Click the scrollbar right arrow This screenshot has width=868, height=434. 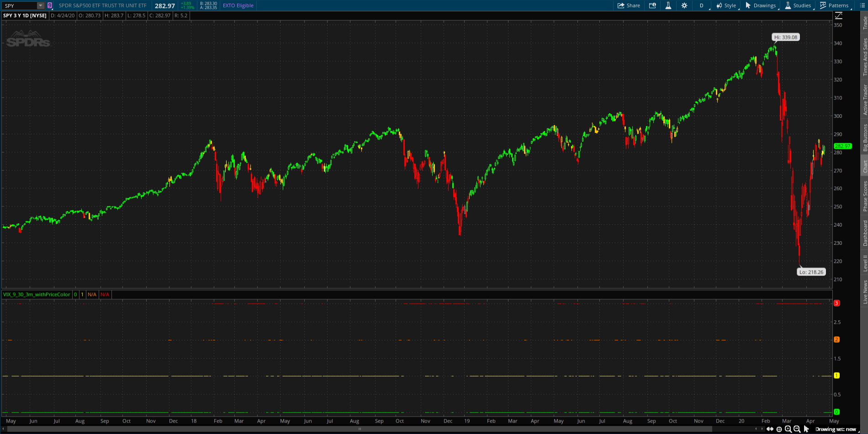pyautogui.click(x=762, y=429)
